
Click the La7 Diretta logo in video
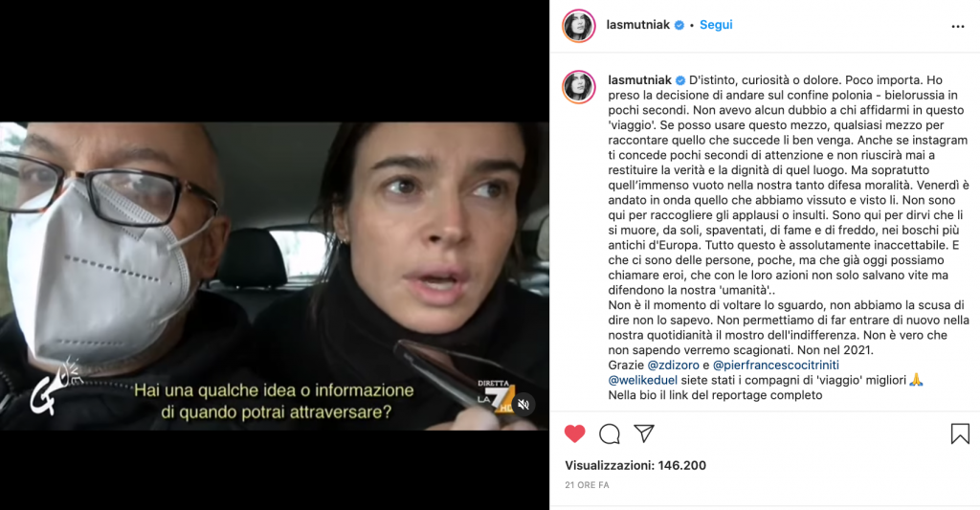tap(496, 396)
